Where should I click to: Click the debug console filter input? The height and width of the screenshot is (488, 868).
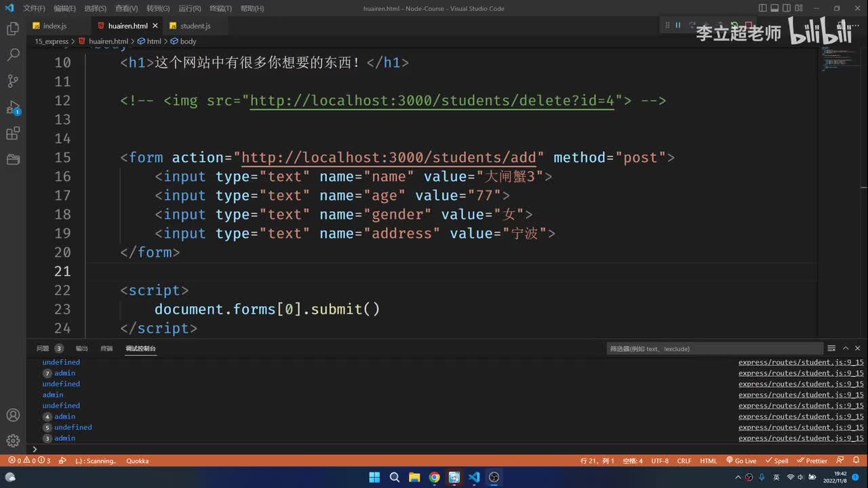[x=714, y=348]
